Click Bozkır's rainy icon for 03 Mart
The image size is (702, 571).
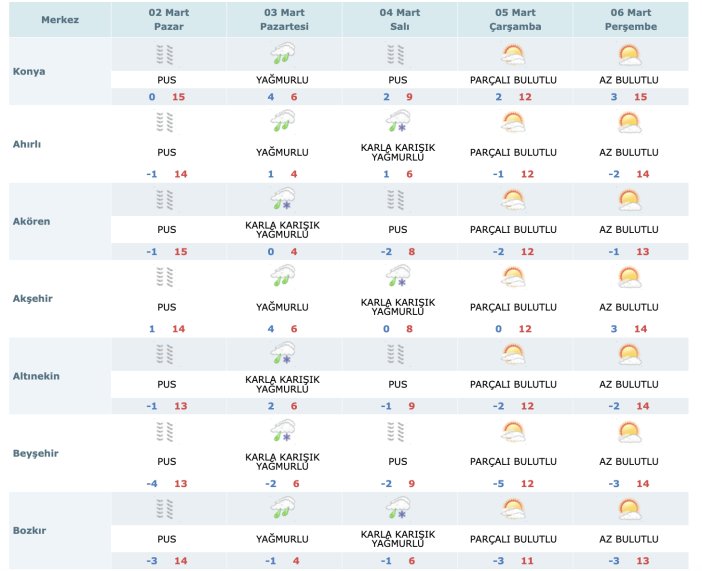coord(283,509)
